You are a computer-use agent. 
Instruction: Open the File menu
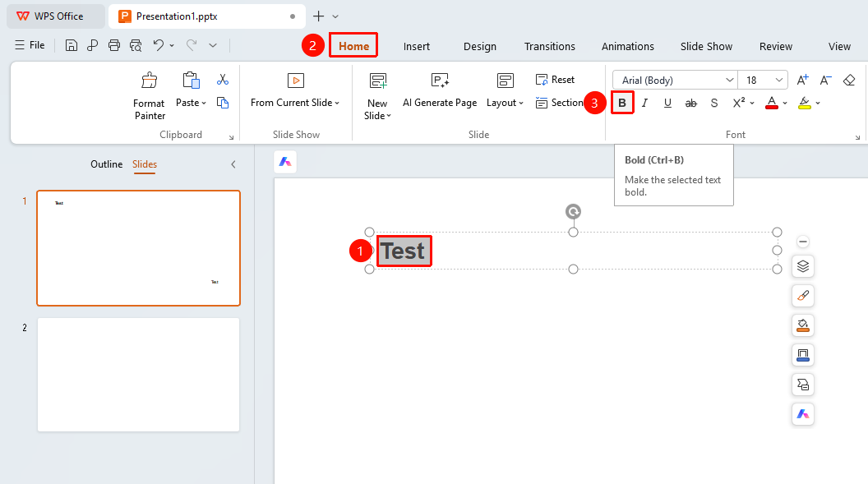pos(30,45)
